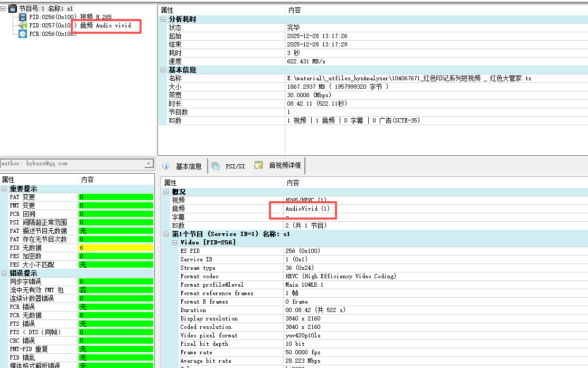This screenshot has height=368, width=588.
Task: Click the PMT-PID 重复 row label
Action: pyautogui.click(x=29, y=349)
